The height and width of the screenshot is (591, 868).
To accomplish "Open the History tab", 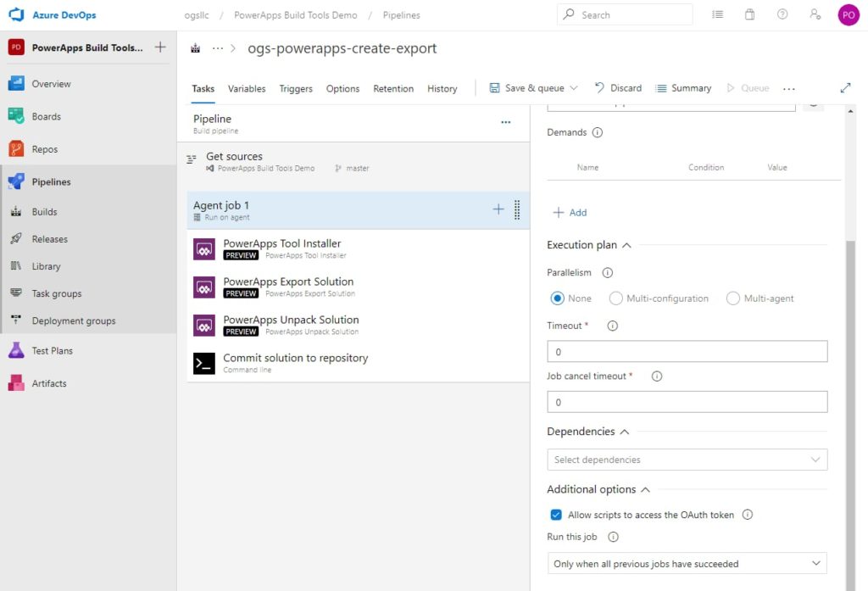I will tap(442, 87).
